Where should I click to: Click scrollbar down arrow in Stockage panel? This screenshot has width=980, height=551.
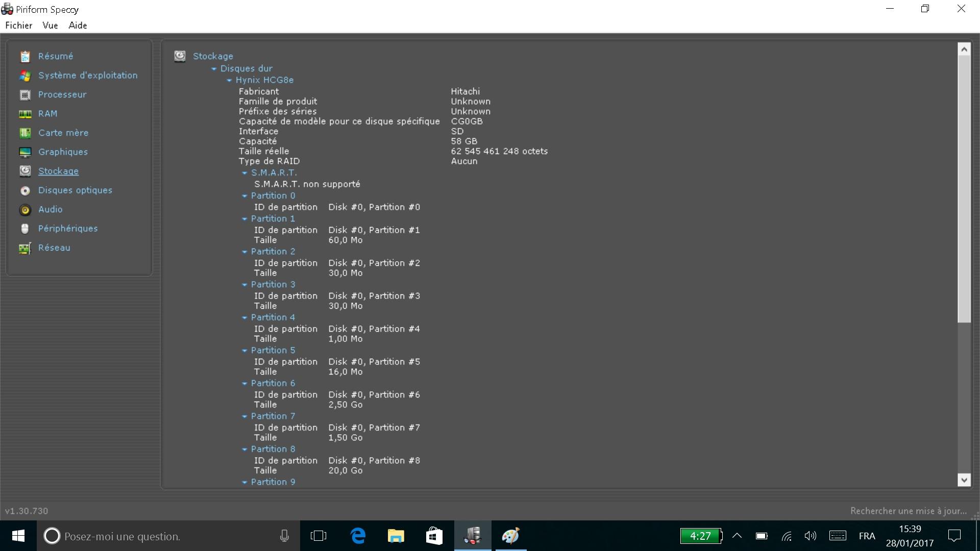(964, 479)
